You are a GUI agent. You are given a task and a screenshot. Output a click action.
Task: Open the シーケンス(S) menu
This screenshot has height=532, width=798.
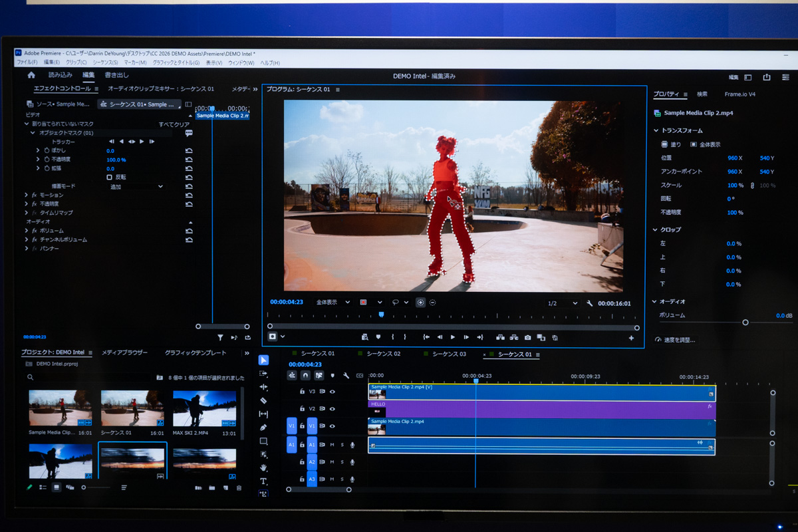105,63
